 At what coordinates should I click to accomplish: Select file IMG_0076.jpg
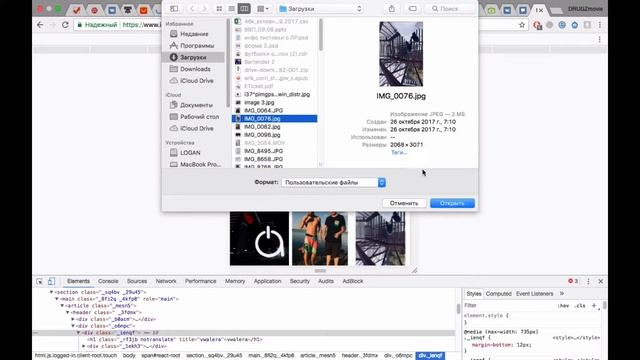pos(275,119)
